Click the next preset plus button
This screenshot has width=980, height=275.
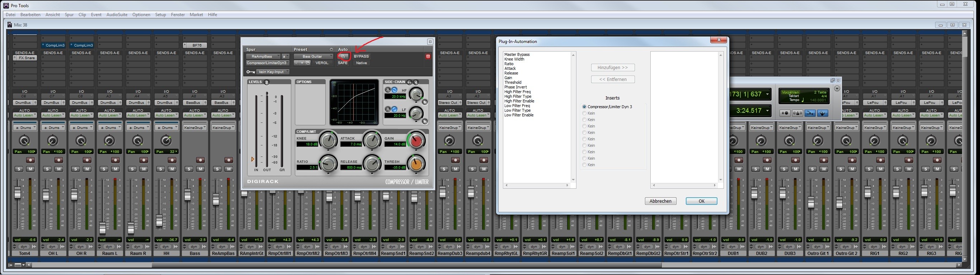[x=302, y=63]
